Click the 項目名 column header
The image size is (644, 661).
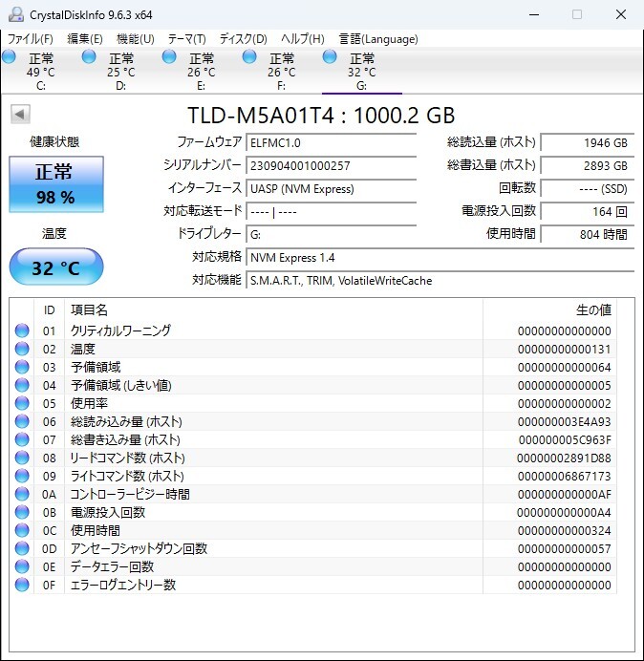coord(273,310)
